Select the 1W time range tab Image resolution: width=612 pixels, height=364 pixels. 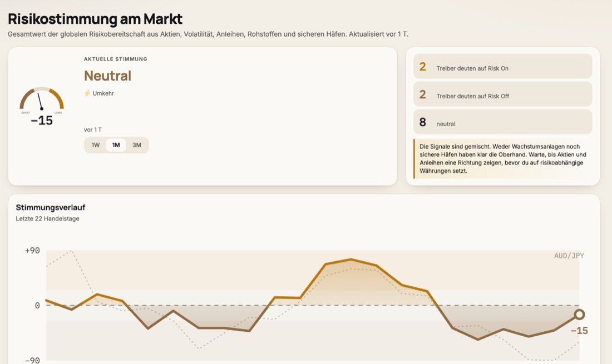point(96,145)
